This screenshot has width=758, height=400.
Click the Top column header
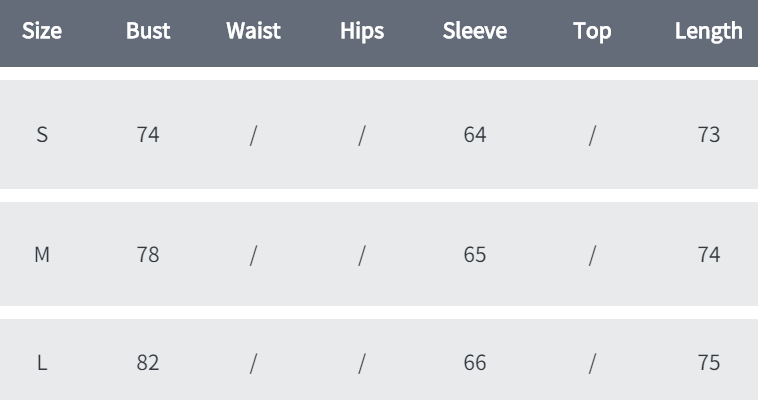click(x=592, y=32)
